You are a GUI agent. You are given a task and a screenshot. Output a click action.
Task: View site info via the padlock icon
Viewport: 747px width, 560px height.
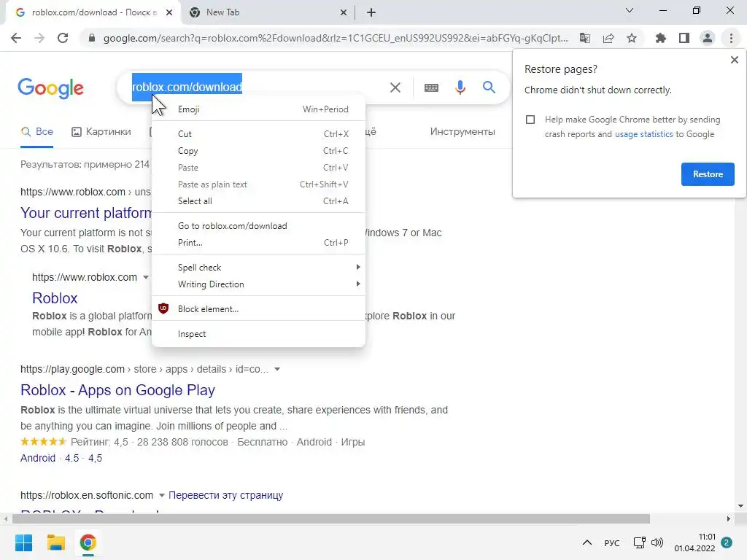coord(92,38)
